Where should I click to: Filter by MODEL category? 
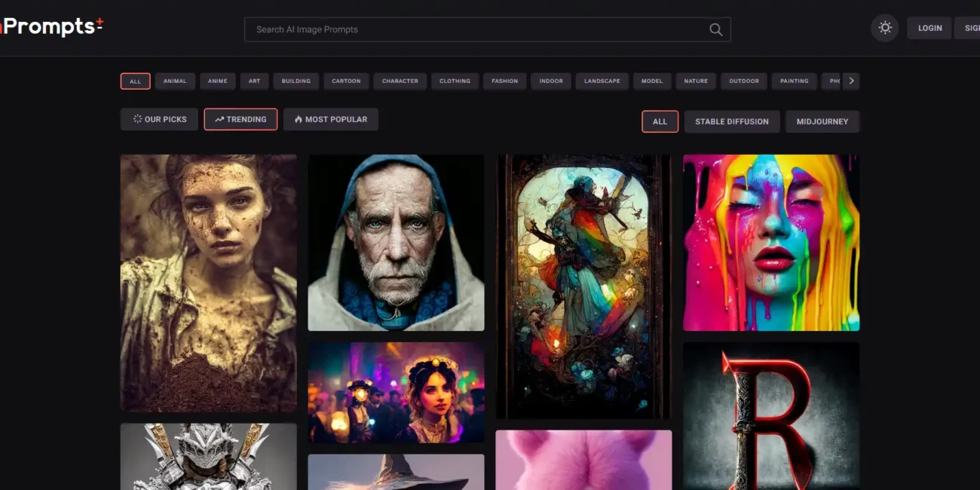click(x=652, y=81)
